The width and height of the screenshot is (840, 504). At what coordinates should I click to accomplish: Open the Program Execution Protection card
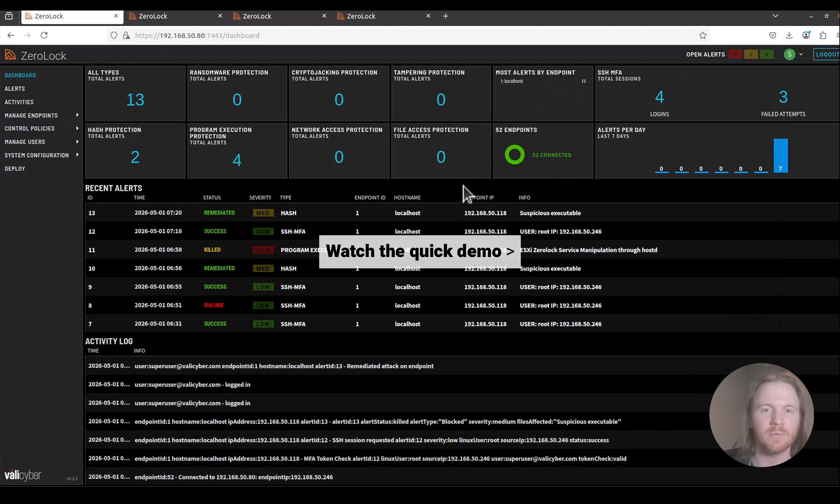coord(237,151)
